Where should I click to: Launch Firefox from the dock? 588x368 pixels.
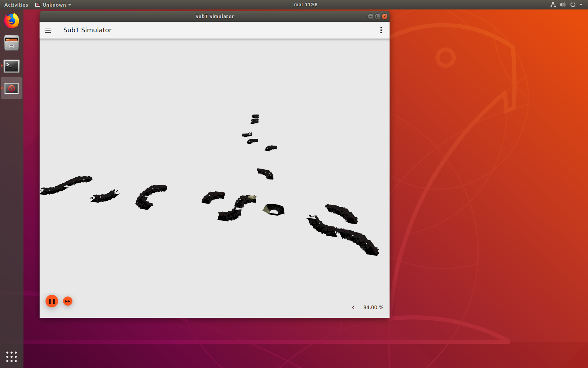tap(12, 21)
